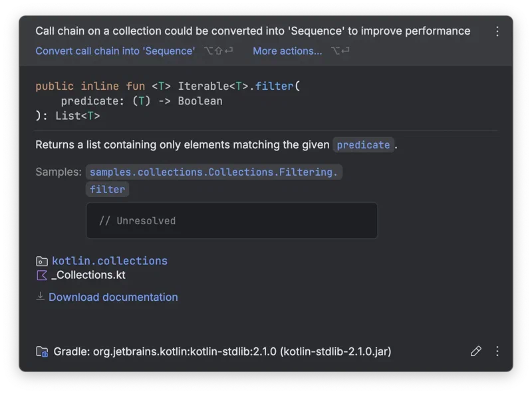Click the download arrow icon before Download documentation
532x394 pixels.
(x=40, y=297)
